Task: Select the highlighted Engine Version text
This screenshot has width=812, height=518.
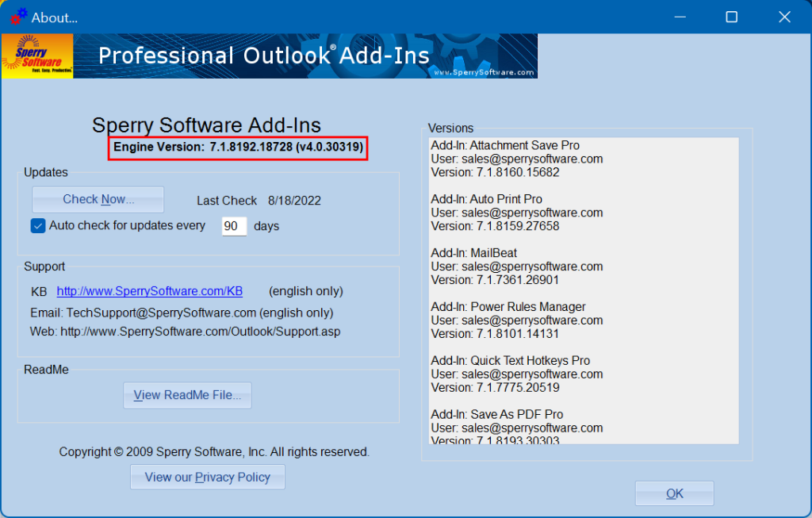Action: 237,148
